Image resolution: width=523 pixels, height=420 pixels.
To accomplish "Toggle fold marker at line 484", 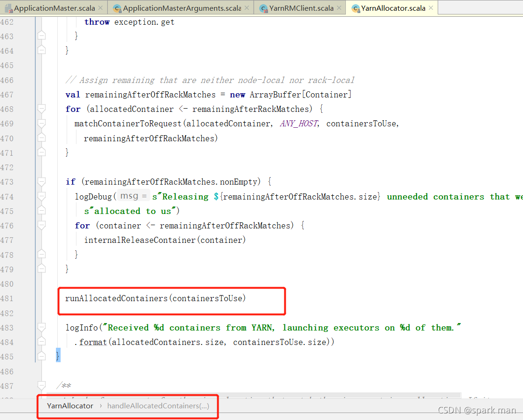I will [x=41, y=341].
